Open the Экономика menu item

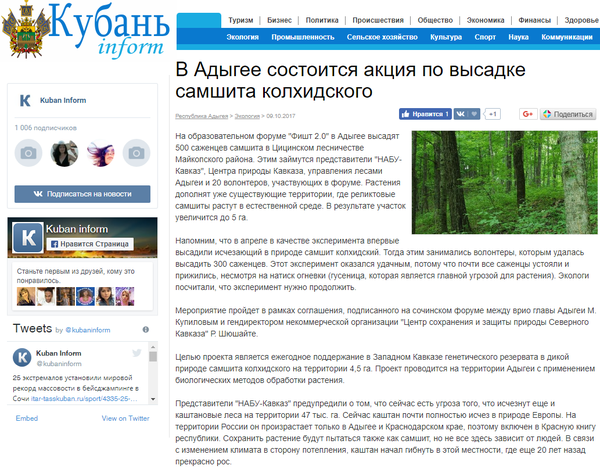[485, 20]
